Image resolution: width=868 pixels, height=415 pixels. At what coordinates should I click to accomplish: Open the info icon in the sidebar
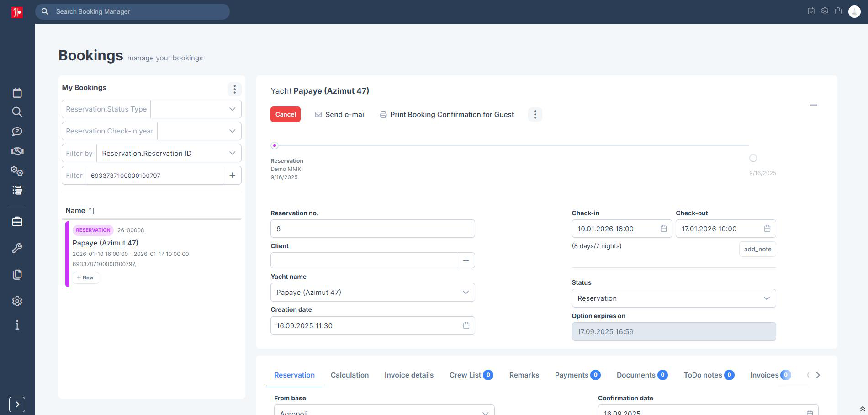point(17,325)
